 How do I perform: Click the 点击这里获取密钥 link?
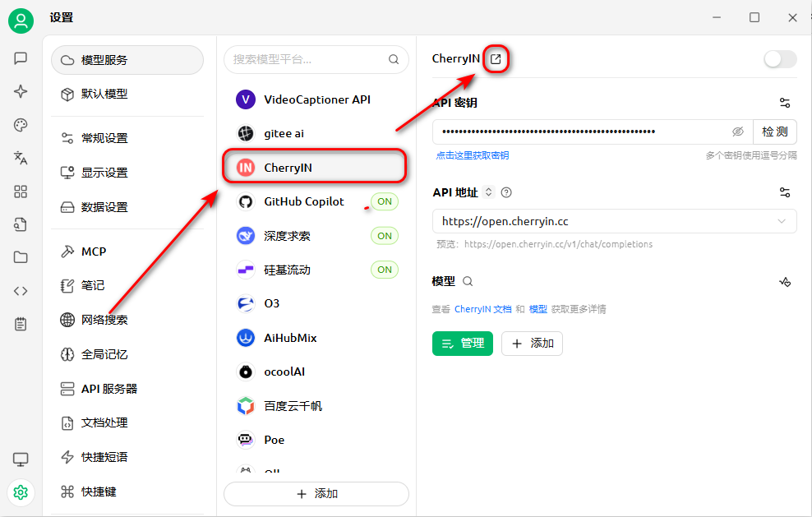coord(473,155)
